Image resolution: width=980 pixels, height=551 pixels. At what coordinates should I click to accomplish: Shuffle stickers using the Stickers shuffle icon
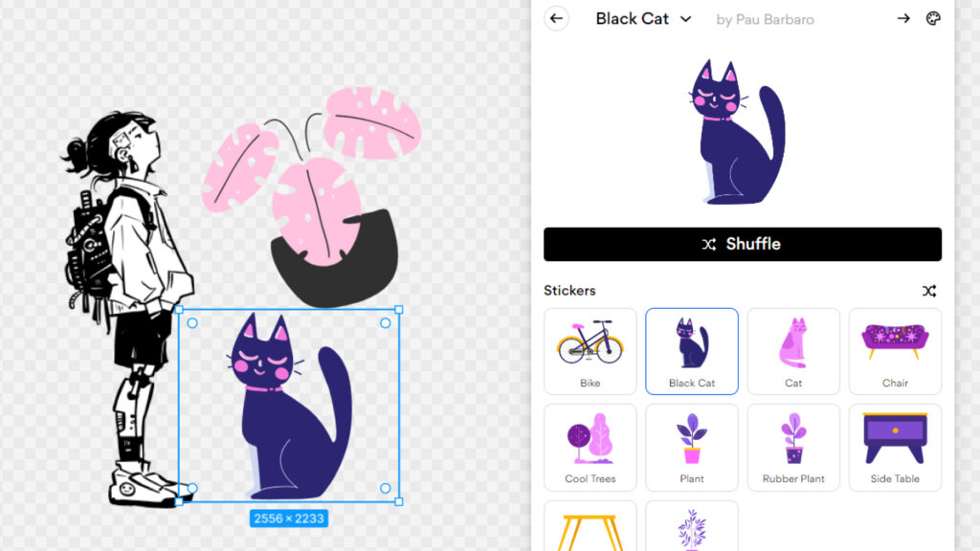(x=929, y=291)
